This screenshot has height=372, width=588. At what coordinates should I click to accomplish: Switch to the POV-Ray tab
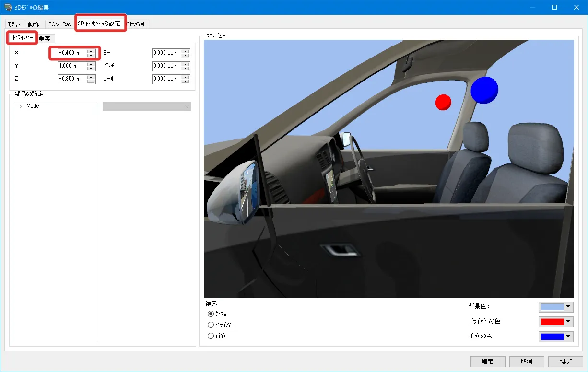tap(60, 24)
